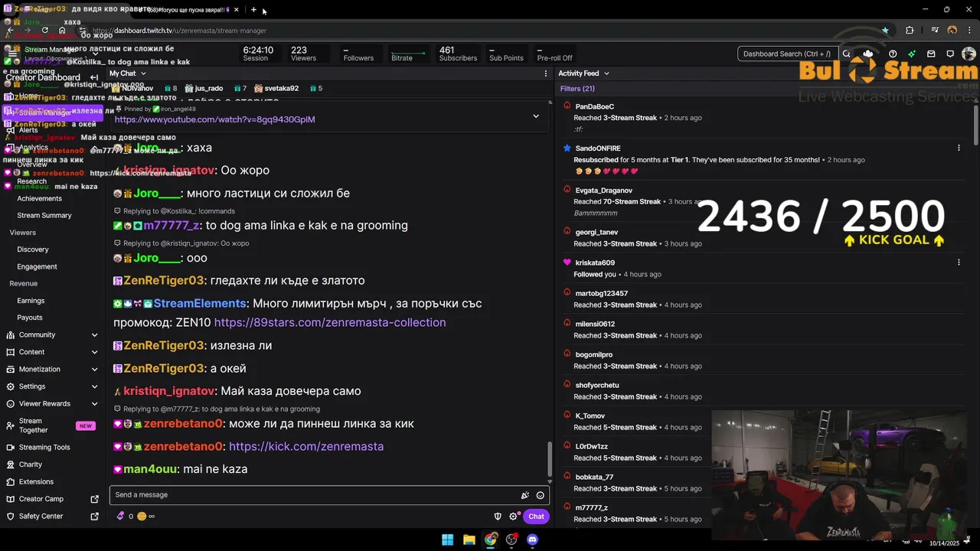Open the 89stars zenremasta-collection link
The height and width of the screenshot is (551, 980).
(330, 323)
